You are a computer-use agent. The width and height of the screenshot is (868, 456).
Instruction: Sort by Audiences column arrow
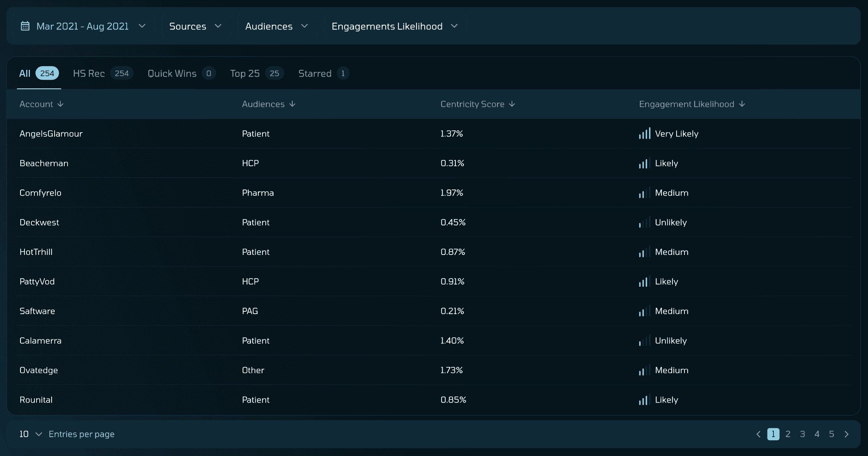292,104
